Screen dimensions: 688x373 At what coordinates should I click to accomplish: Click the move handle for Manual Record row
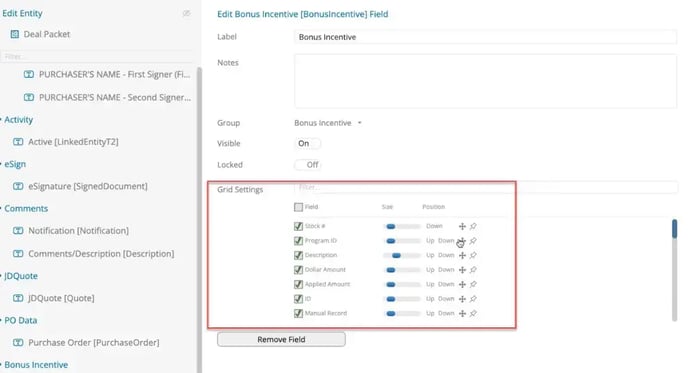[462, 313]
